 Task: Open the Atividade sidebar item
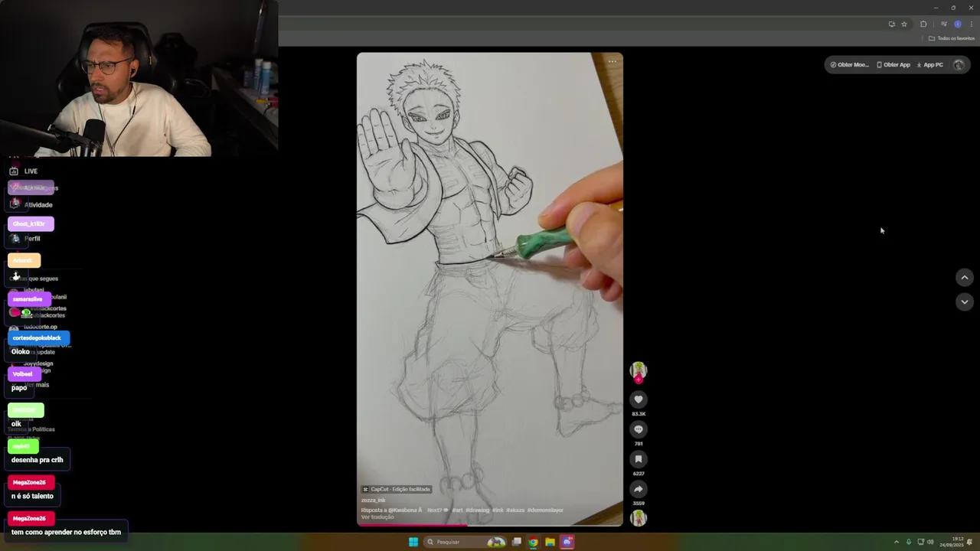(x=31, y=205)
